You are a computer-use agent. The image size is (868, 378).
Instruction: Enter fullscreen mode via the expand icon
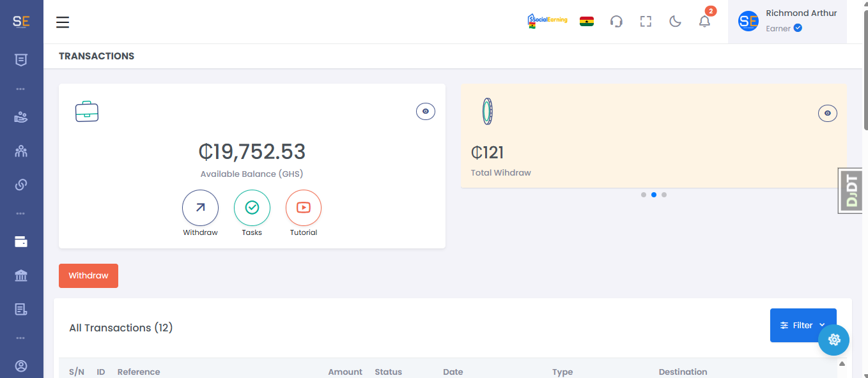point(646,22)
